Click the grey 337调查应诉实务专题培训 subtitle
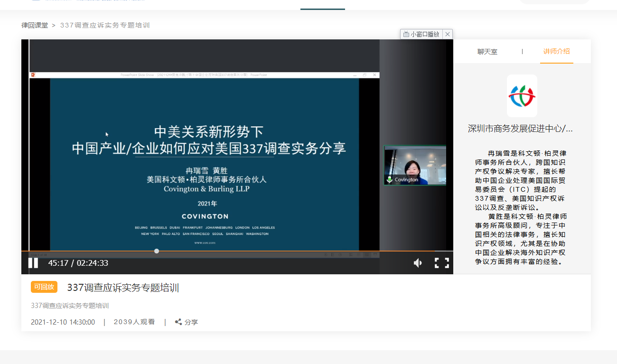Screen dimensions: 617x364 point(70,306)
